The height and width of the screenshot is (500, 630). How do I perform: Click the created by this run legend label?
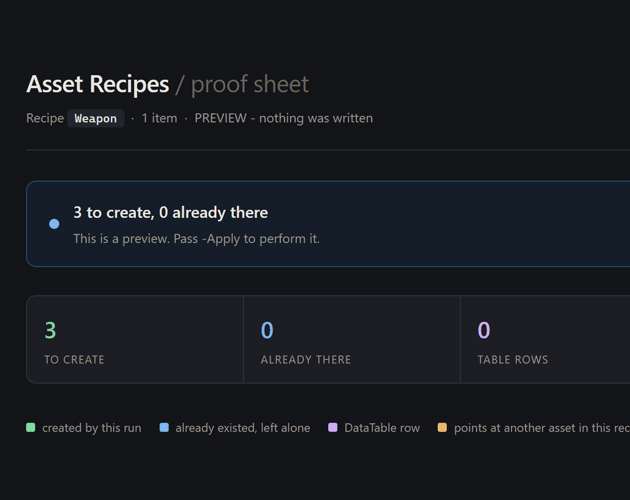coord(92,428)
